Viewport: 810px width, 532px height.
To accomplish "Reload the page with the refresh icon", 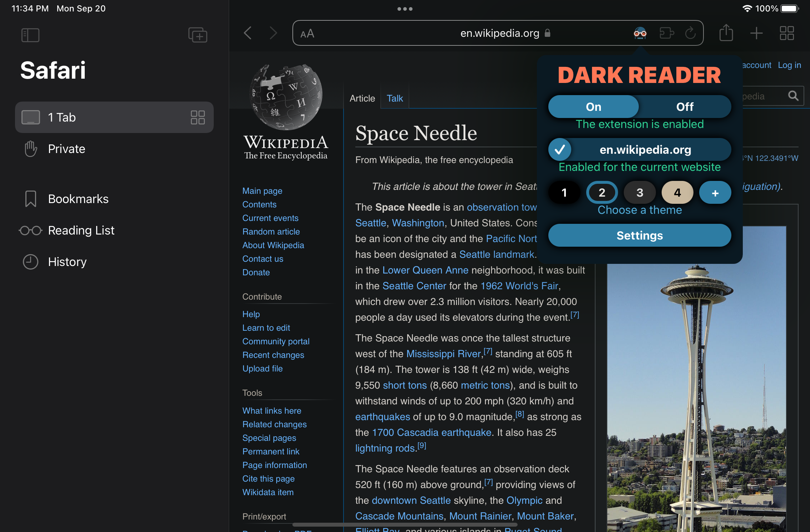I will click(x=691, y=33).
